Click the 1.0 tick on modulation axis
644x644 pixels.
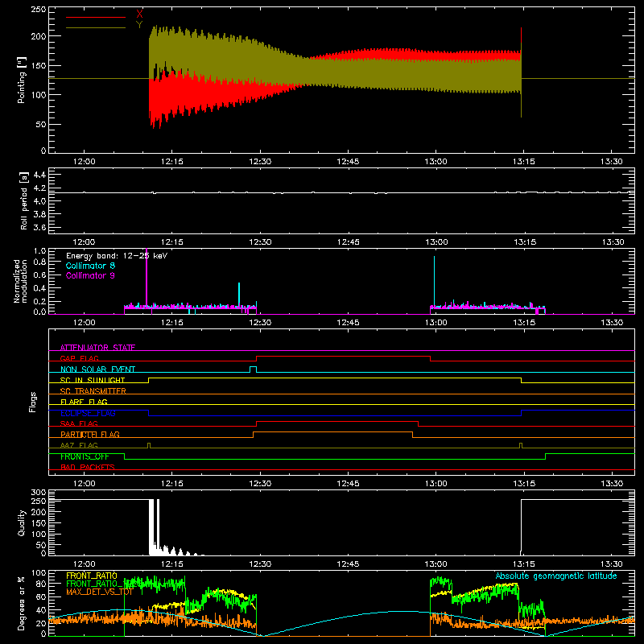click(x=39, y=250)
